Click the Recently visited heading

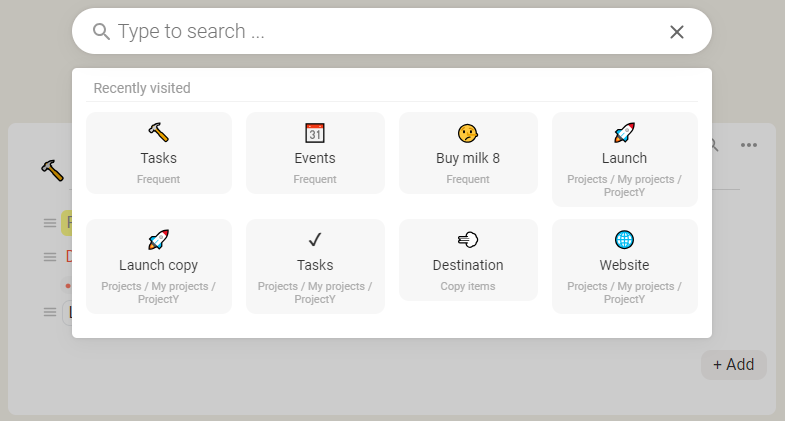coord(142,88)
